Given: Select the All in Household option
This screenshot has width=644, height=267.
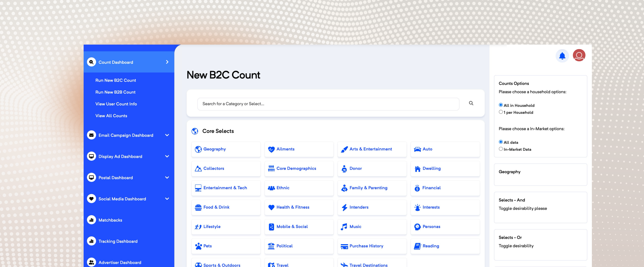Looking at the screenshot, I should (501, 105).
